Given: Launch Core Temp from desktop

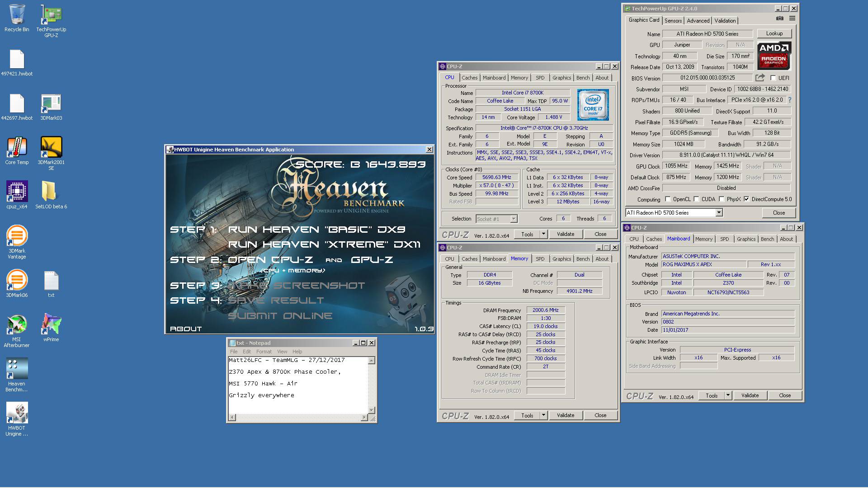Looking at the screenshot, I should click(x=17, y=151).
